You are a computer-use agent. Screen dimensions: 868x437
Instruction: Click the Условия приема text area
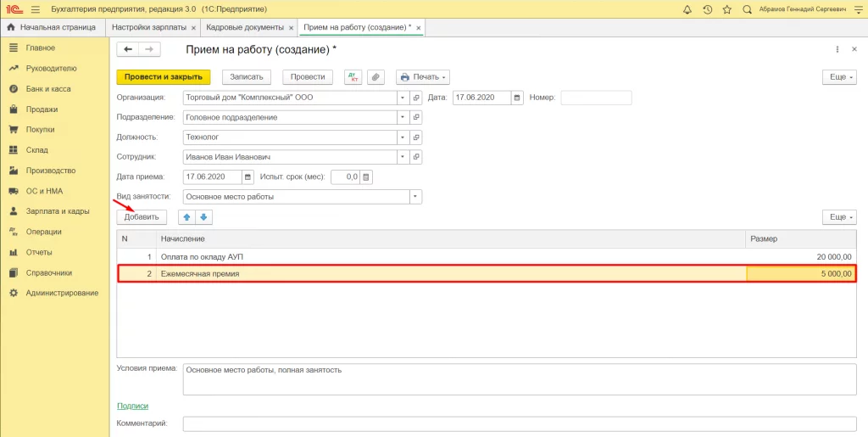[520, 378]
